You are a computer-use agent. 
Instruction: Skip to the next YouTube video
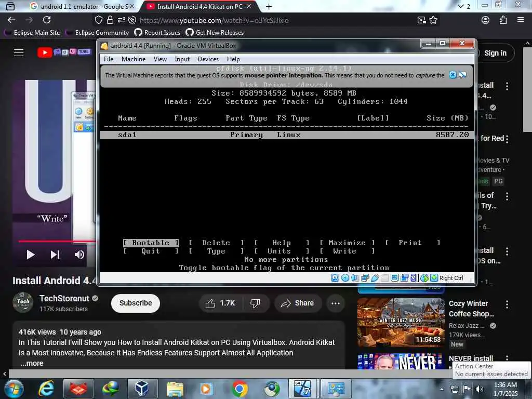55,255
